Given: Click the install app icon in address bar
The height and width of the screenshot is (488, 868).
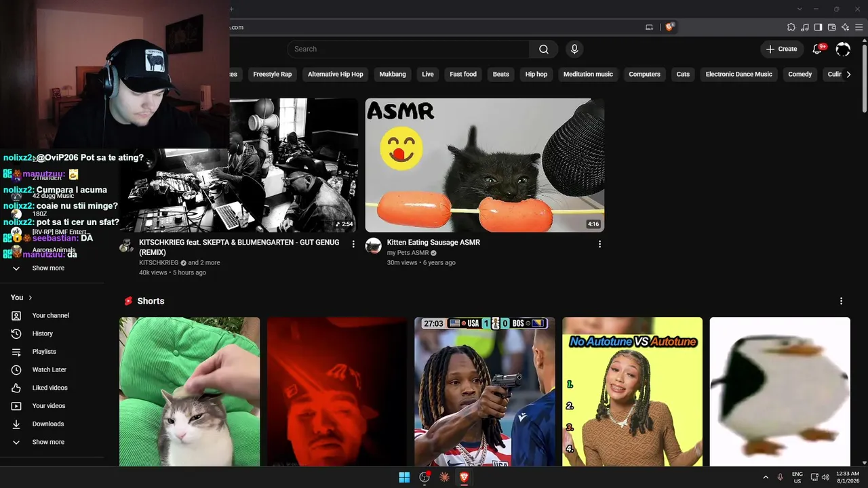Looking at the screenshot, I should (649, 27).
